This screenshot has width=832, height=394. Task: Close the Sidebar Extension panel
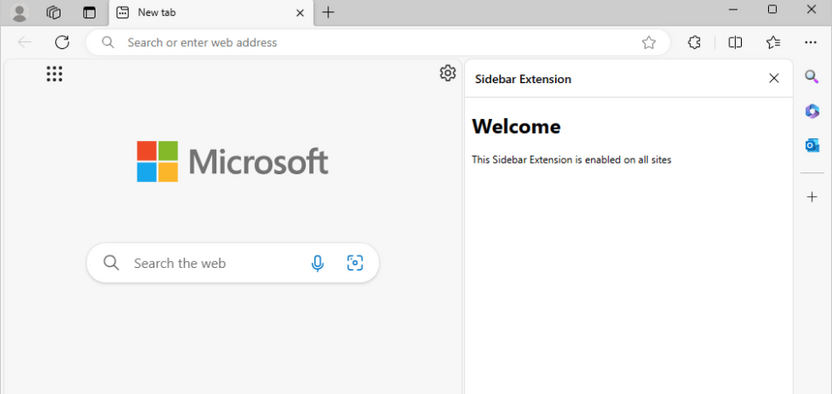tap(774, 78)
